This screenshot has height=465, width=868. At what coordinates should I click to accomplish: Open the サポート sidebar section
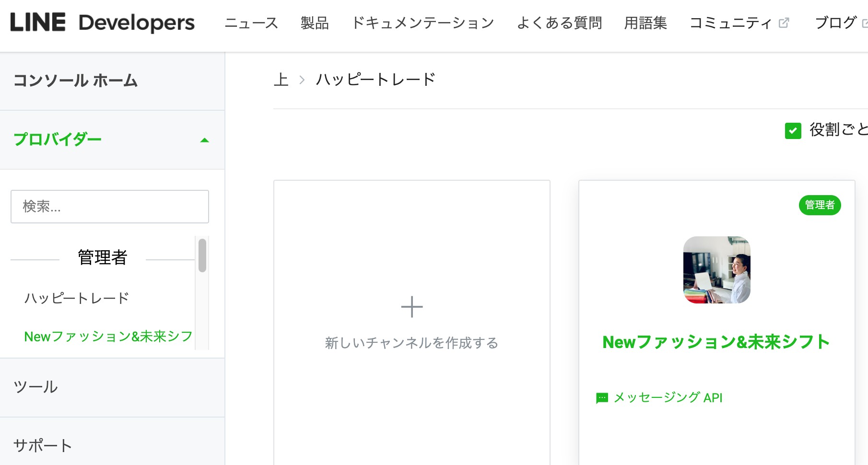click(x=112, y=445)
